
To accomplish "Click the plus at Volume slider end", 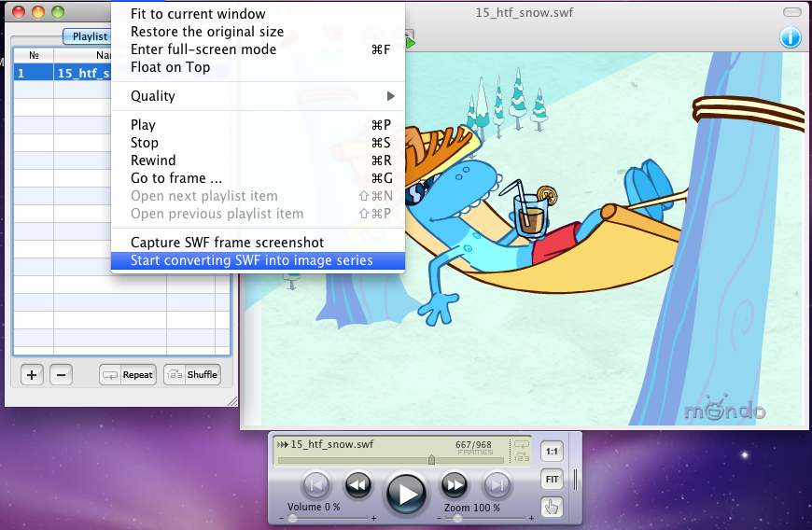I will pyautogui.click(x=374, y=518).
